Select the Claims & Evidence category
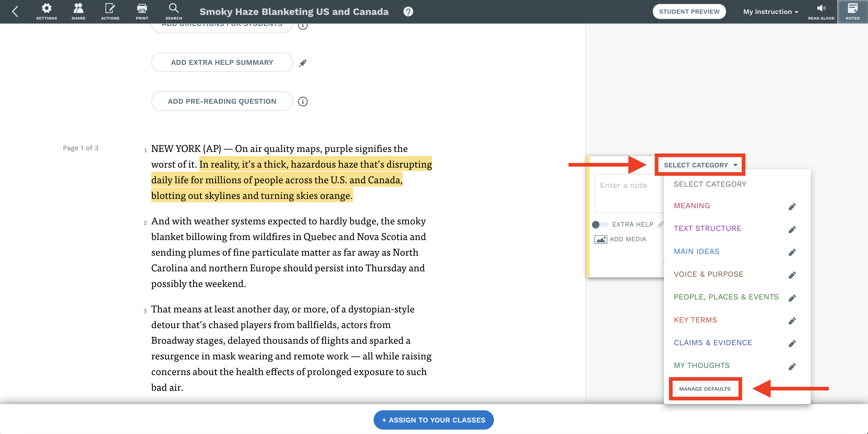 pyautogui.click(x=713, y=343)
